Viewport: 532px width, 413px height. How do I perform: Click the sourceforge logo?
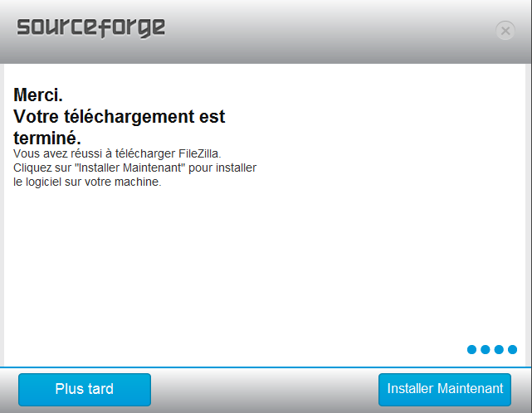91,27
